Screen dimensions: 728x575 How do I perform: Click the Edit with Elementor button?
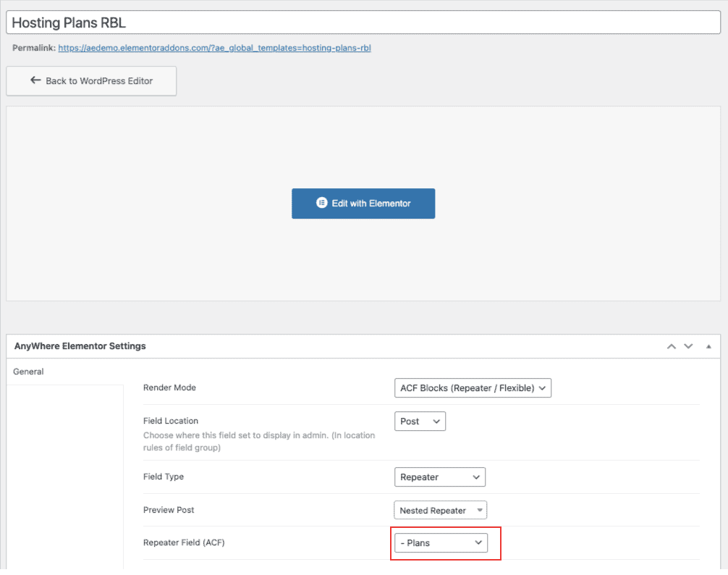tap(363, 203)
